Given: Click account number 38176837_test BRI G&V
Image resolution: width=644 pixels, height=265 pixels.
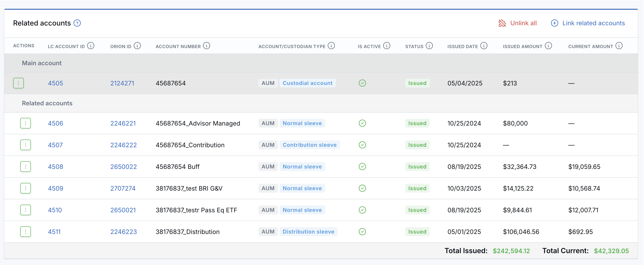Looking at the screenshot, I should click(189, 188).
